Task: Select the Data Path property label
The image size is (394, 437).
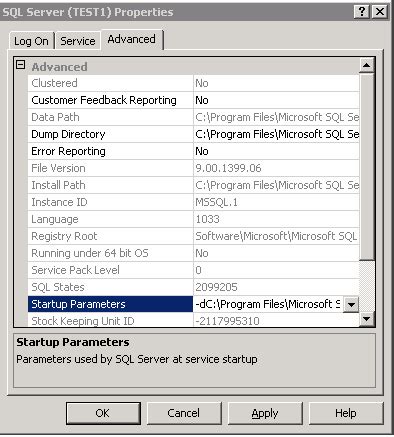Action: click(x=110, y=117)
